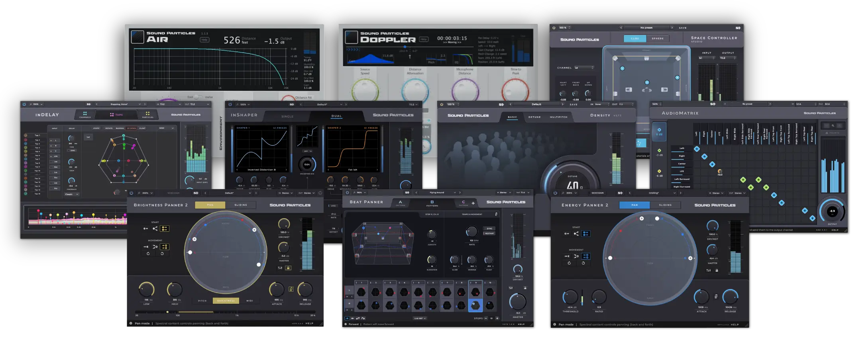The width and height of the screenshot is (868, 352).
Task: Click Energy Panner 2 attack/release link icon
Action: pos(716,296)
